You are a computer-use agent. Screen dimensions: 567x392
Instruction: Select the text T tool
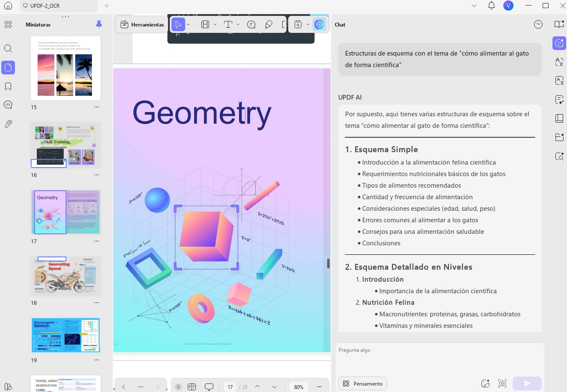pos(228,25)
